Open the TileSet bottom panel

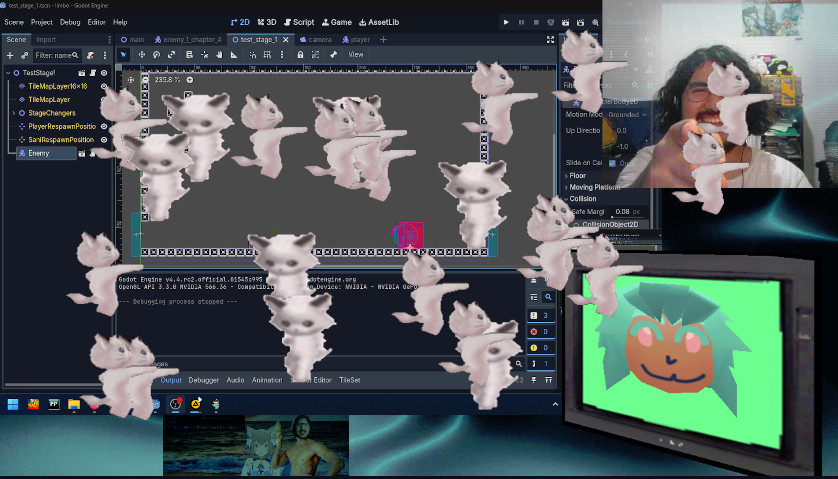[350, 380]
